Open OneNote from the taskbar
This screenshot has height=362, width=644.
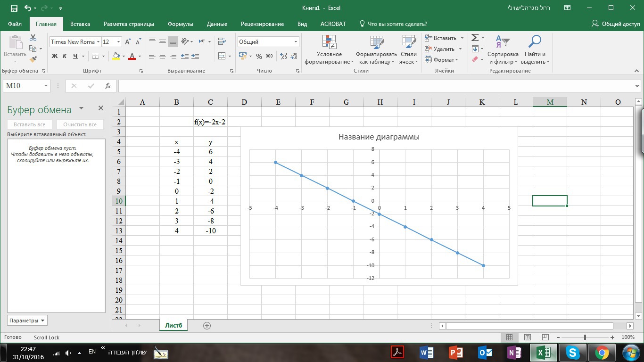point(514,352)
